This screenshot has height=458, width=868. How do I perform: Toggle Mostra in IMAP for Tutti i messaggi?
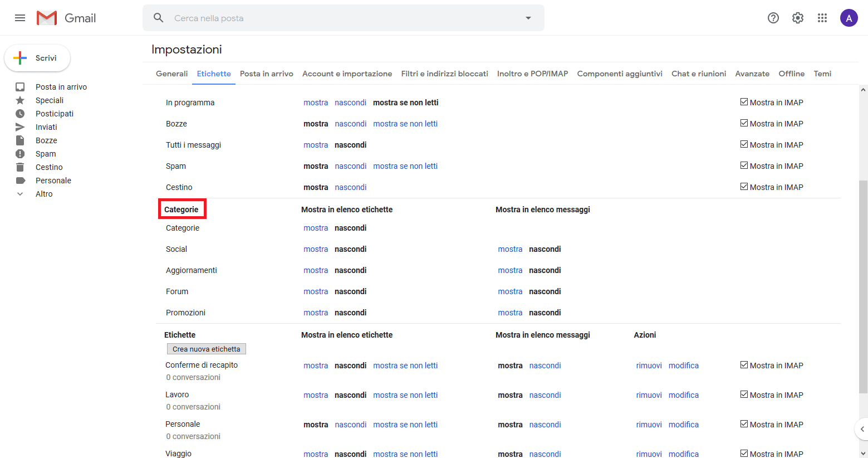point(744,144)
